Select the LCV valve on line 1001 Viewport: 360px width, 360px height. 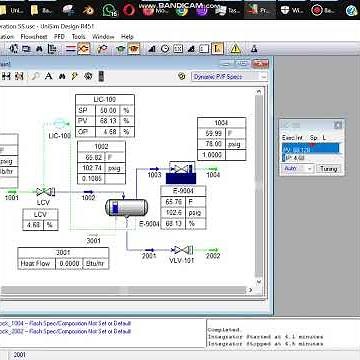pyautogui.click(x=45, y=191)
